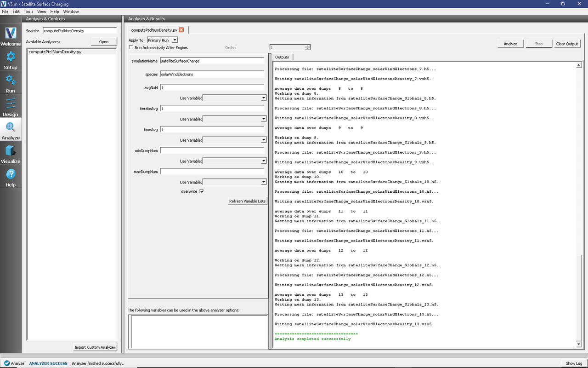Click Clear Output button

[567, 44]
